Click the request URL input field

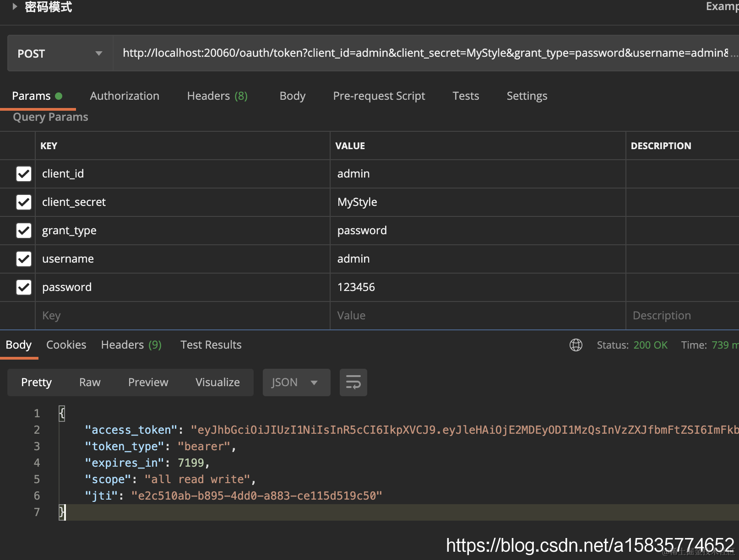coord(426,53)
